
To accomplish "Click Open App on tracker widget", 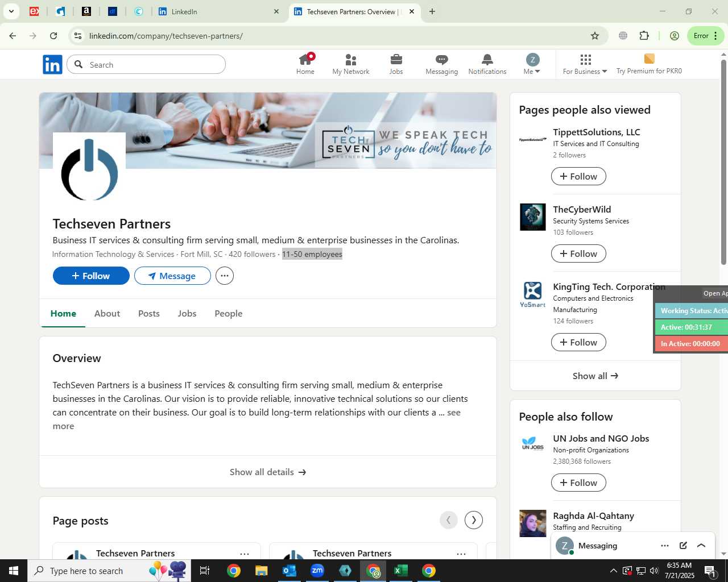I will [715, 293].
